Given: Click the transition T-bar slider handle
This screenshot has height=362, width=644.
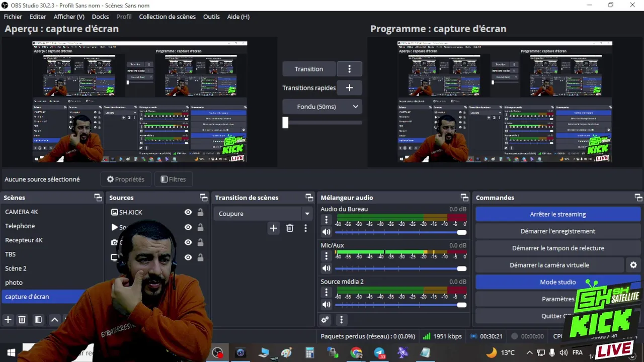Looking at the screenshot, I should 285,122.
